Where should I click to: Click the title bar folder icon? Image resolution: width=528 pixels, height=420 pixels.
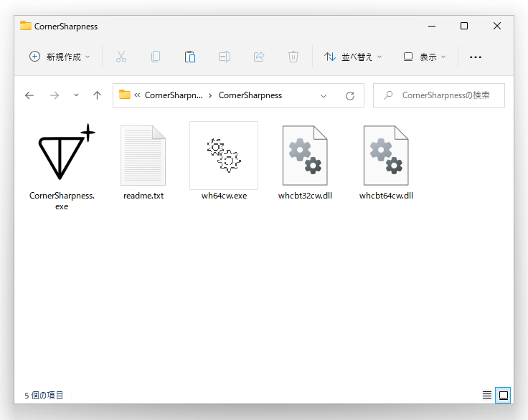pos(26,26)
